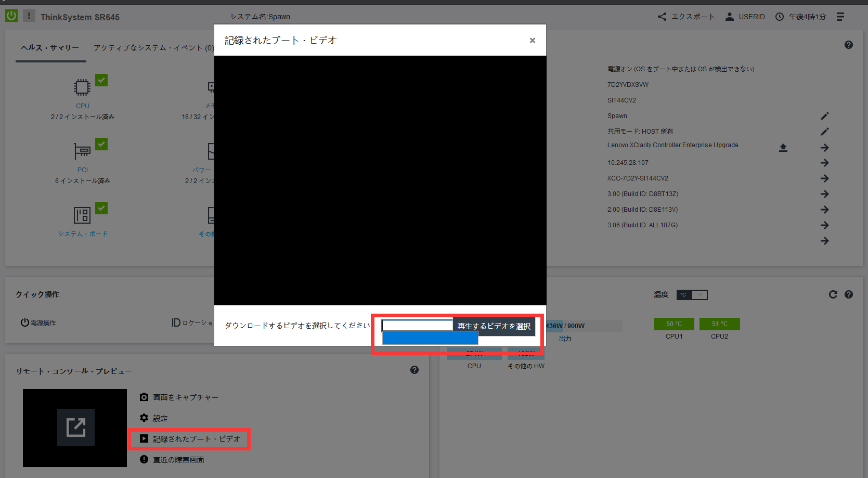This screenshot has height=478, width=868.
Task: Click the ID ロケーション LED button
Action: click(x=192, y=323)
